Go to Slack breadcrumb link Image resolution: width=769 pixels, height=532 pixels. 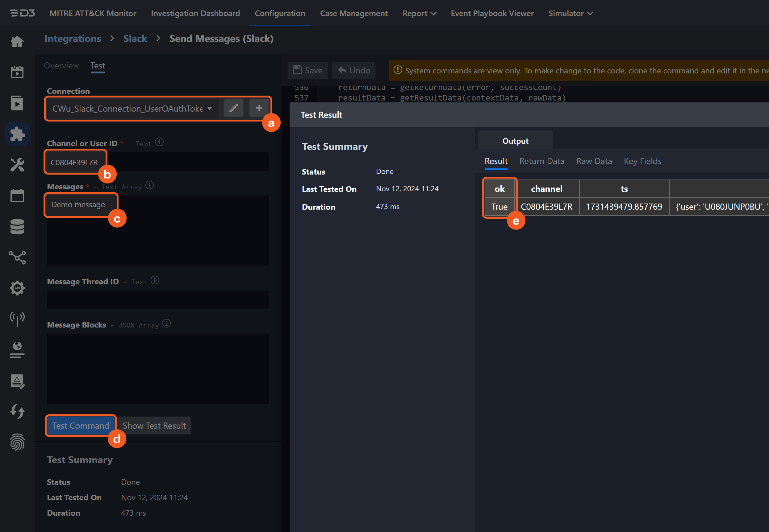[135, 39]
